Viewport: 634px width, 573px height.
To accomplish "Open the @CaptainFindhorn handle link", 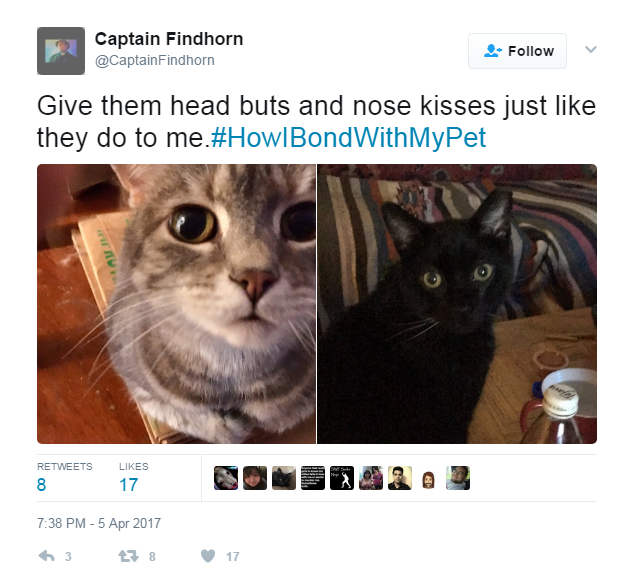I will (155, 60).
